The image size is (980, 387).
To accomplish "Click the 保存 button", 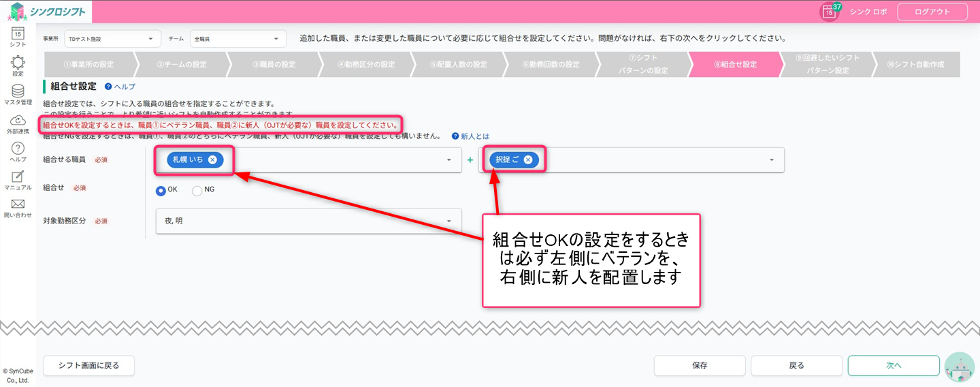I will [x=700, y=365].
